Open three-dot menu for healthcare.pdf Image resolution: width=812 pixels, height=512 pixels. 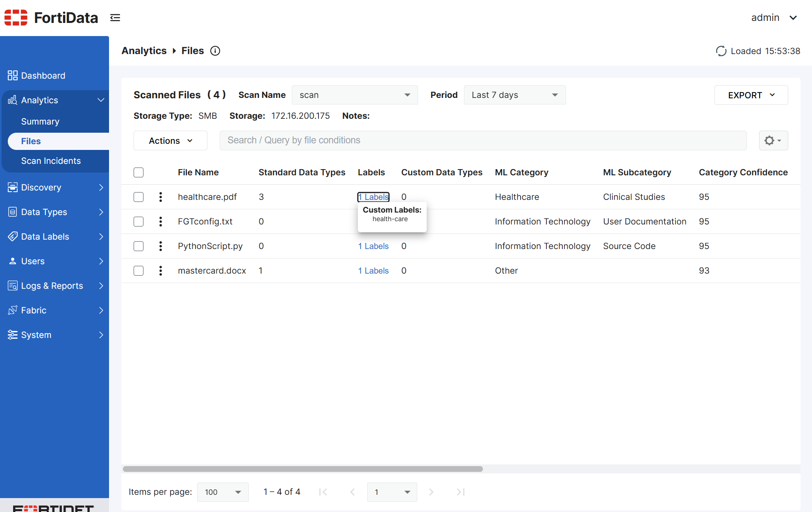click(x=161, y=197)
